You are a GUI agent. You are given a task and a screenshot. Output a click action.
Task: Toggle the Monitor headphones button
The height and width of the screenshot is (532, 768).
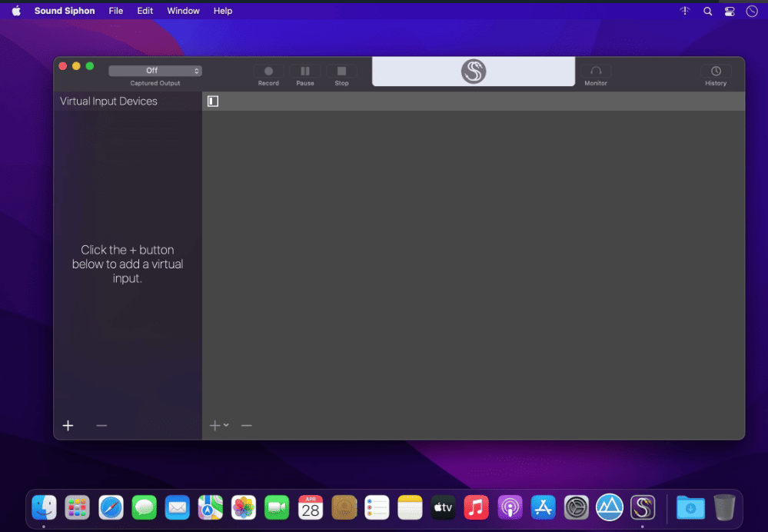pyautogui.click(x=596, y=71)
